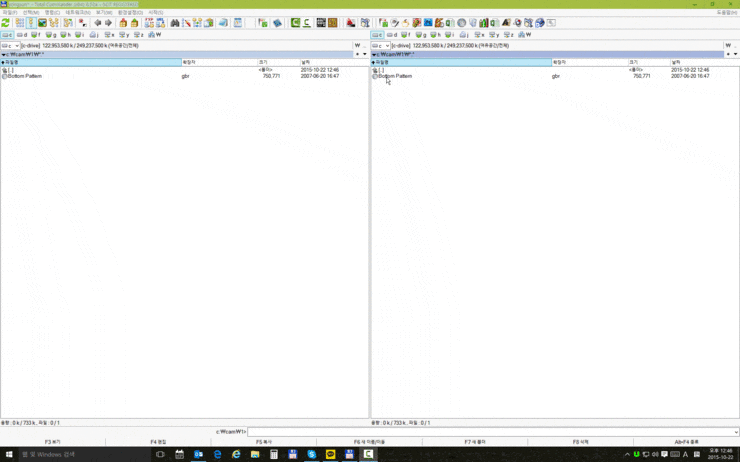This screenshot has height=462, width=740.
Task: Click the green refresh arrows toolbar icon
Action: point(6,22)
